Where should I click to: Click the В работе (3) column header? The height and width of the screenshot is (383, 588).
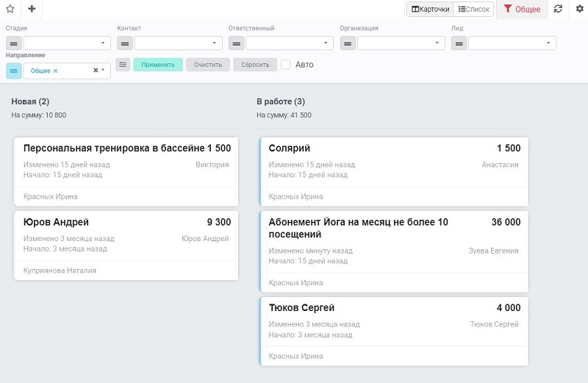(281, 101)
